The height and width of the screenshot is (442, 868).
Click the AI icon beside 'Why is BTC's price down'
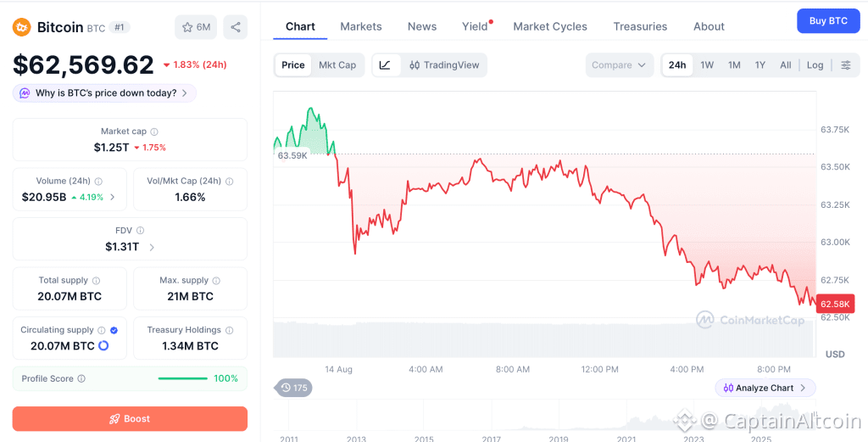click(x=25, y=93)
